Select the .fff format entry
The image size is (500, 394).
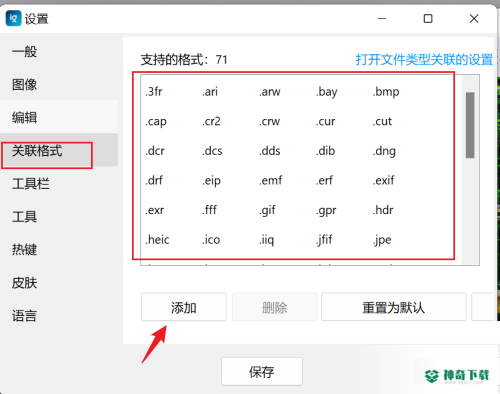[210, 210]
